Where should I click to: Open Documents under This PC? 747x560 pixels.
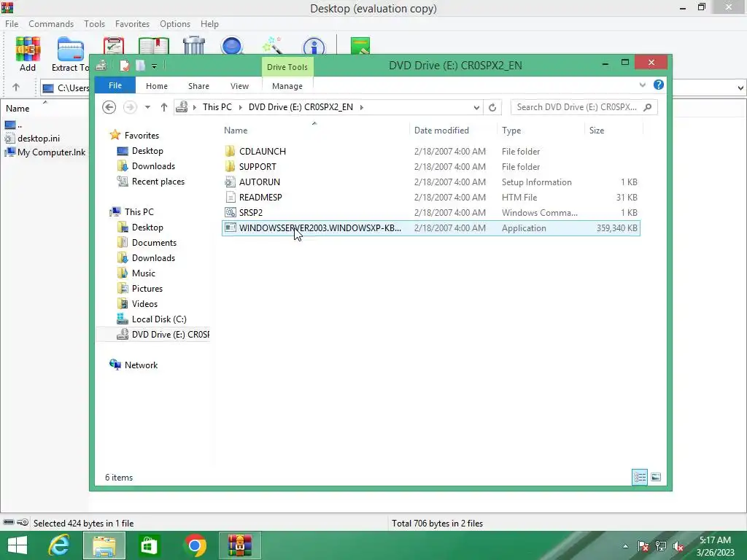[x=154, y=243]
